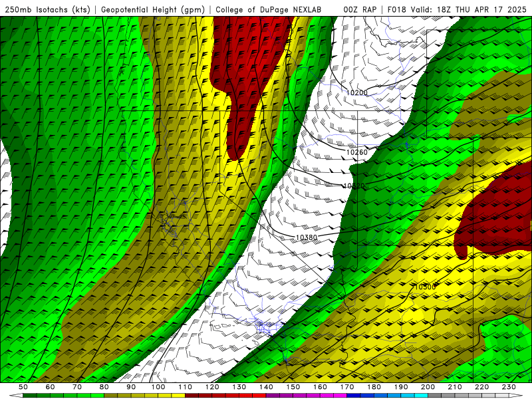This screenshot has height=399, width=532.
Task: Click the 10320 height contour label
Action: tap(354, 186)
